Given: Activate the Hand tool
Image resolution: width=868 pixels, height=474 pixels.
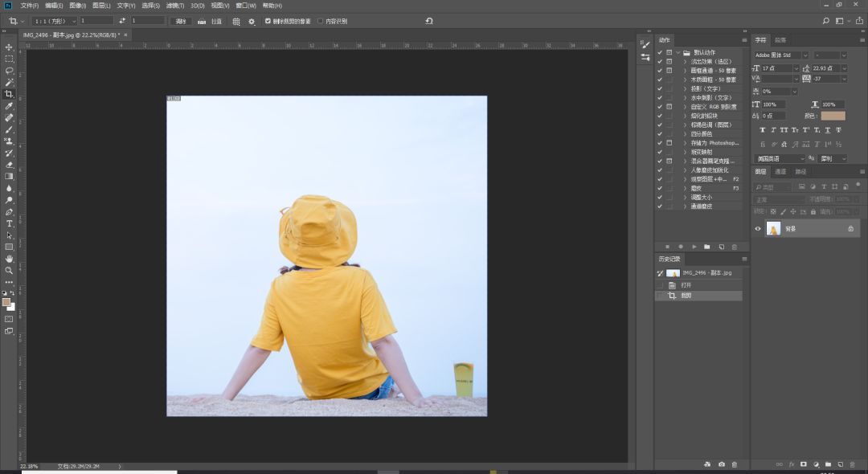Looking at the screenshot, I should [10, 259].
